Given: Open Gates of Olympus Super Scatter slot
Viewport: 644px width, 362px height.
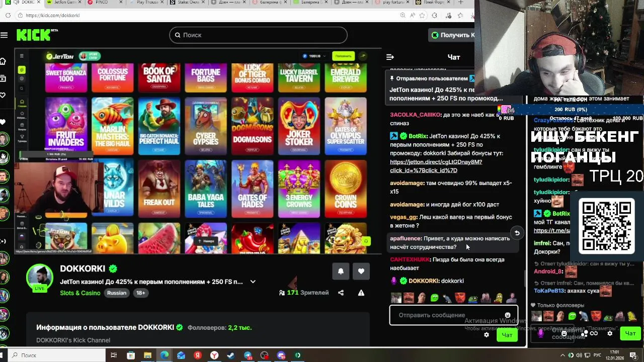Looking at the screenshot, I should point(346,126).
